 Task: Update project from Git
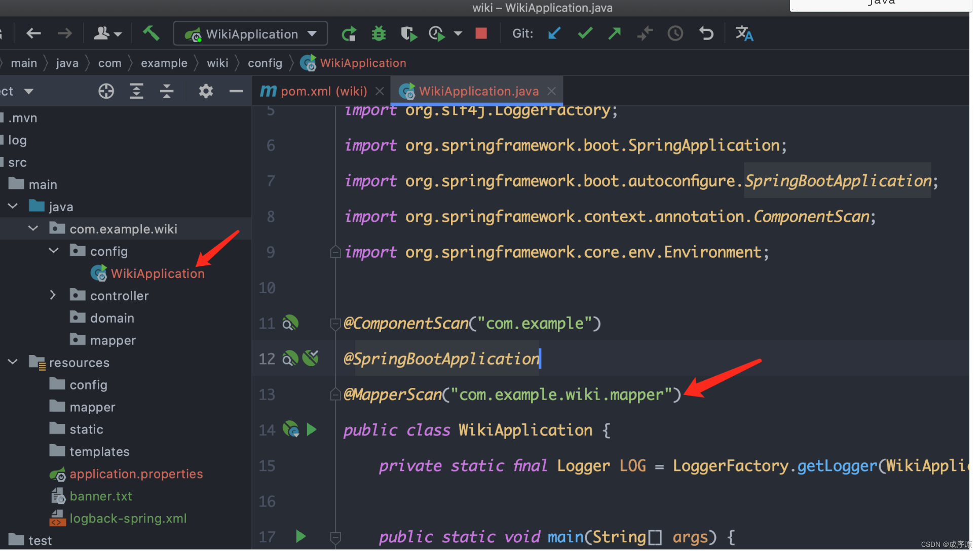tap(554, 33)
